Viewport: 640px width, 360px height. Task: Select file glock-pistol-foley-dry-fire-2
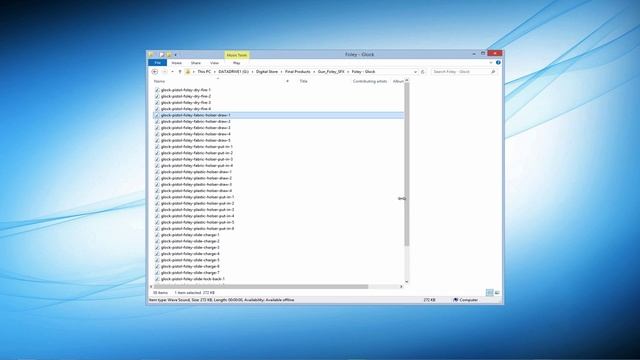(x=186, y=96)
